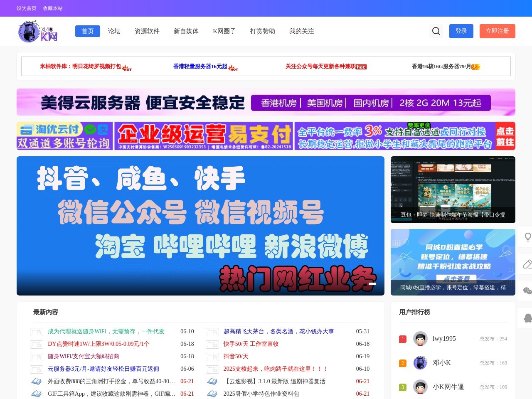Image resolution: width=532 pixels, height=399 pixels.
Task: Open the 成为代理就送随身WiFi post
Action: (106, 332)
